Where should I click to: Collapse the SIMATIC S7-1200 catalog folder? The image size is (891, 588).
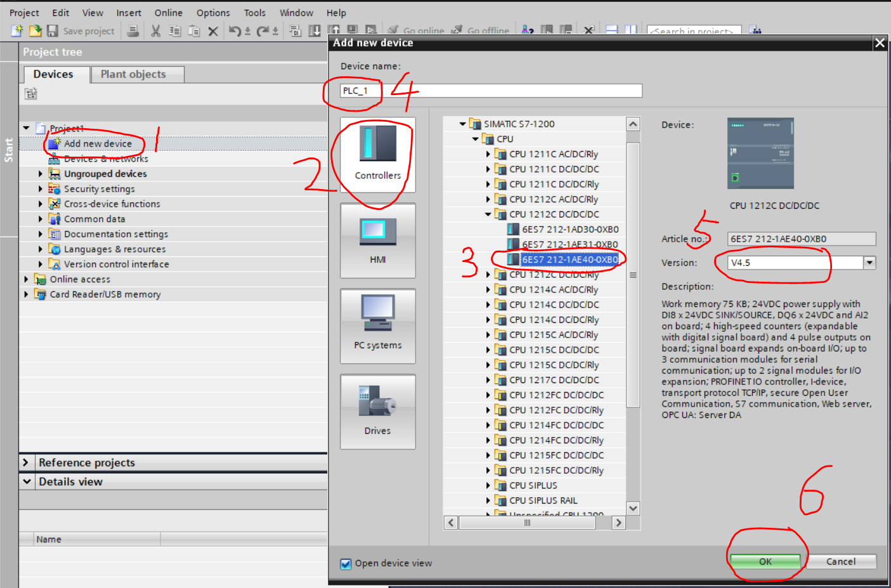click(463, 124)
